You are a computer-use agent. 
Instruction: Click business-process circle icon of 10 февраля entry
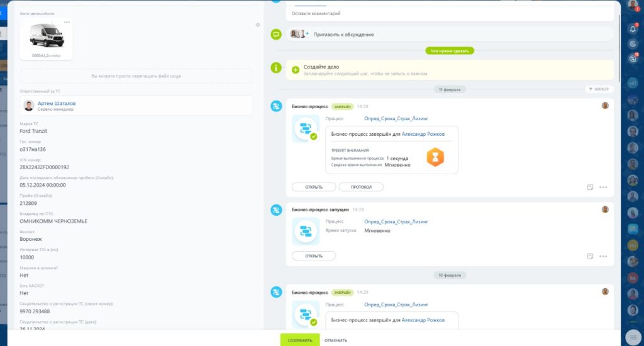[x=276, y=292]
